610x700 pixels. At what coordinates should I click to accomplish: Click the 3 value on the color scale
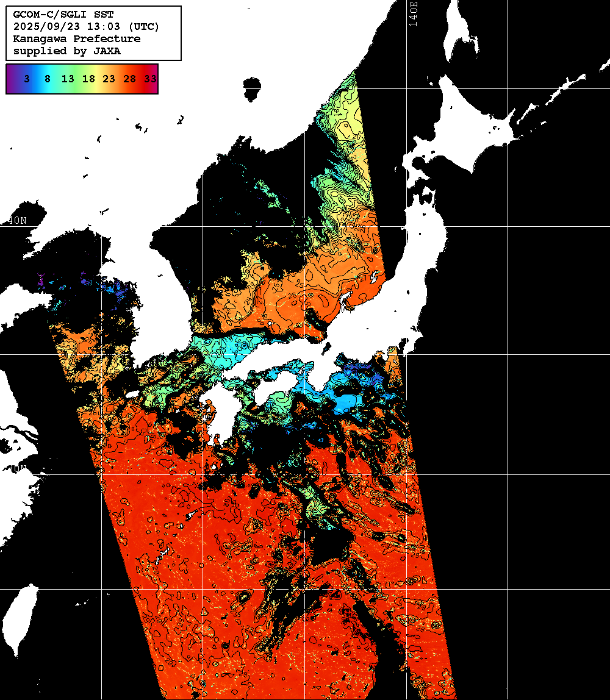point(27,79)
